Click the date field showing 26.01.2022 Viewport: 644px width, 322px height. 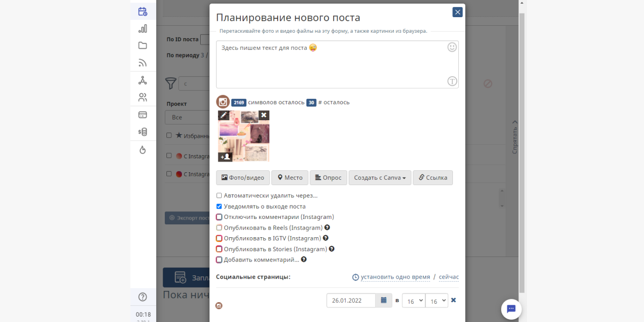pyautogui.click(x=351, y=301)
